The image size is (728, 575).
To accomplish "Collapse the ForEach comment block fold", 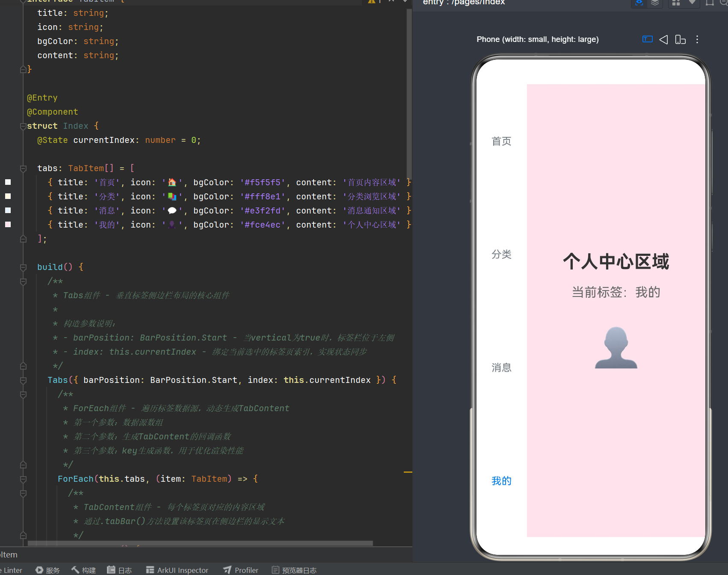I will (x=23, y=394).
